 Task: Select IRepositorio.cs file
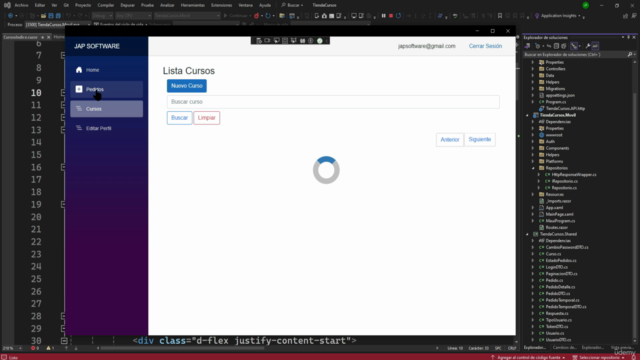pyautogui.click(x=564, y=181)
